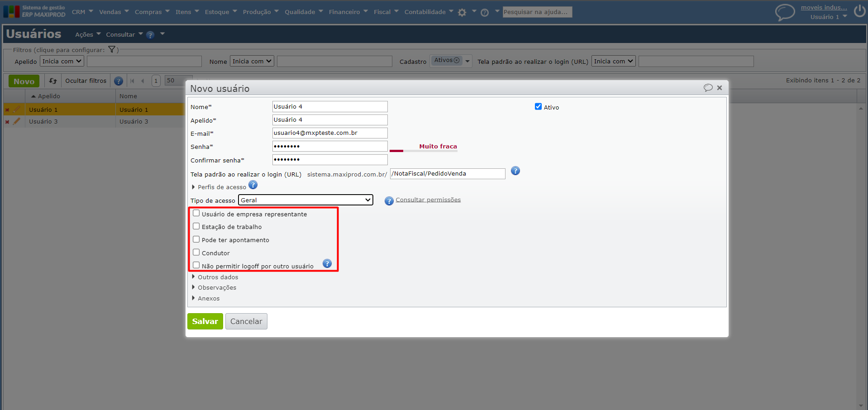Screen dimensions: 868x410
Task: Check Usuário de empresa representante
Action: pyautogui.click(x=196, y=213)
